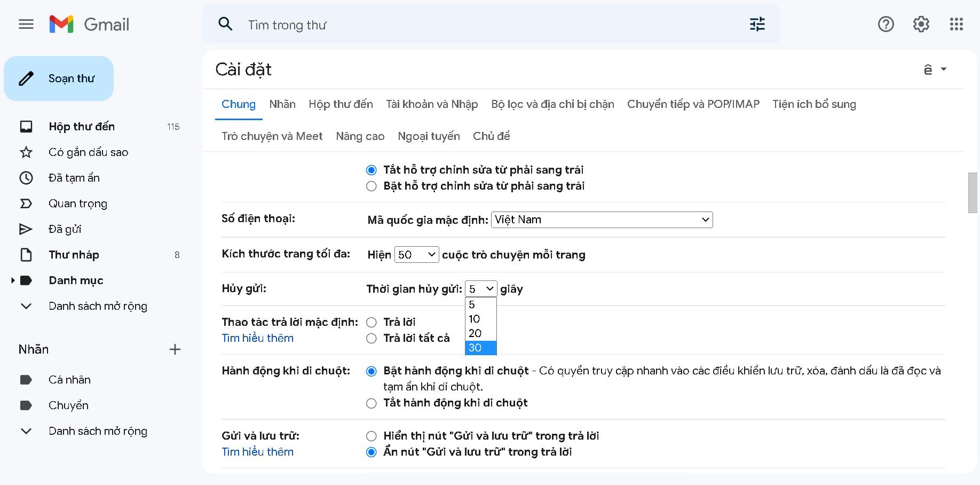Open the compose (Soạn thư) pencil icon
The image size is (980, 485).
coord(26,78)
